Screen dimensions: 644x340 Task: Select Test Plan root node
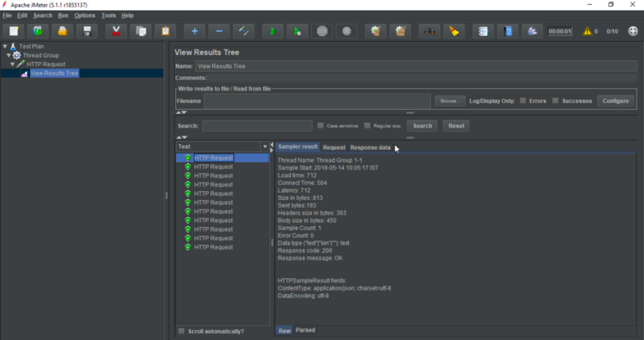[x=31, y=46]
